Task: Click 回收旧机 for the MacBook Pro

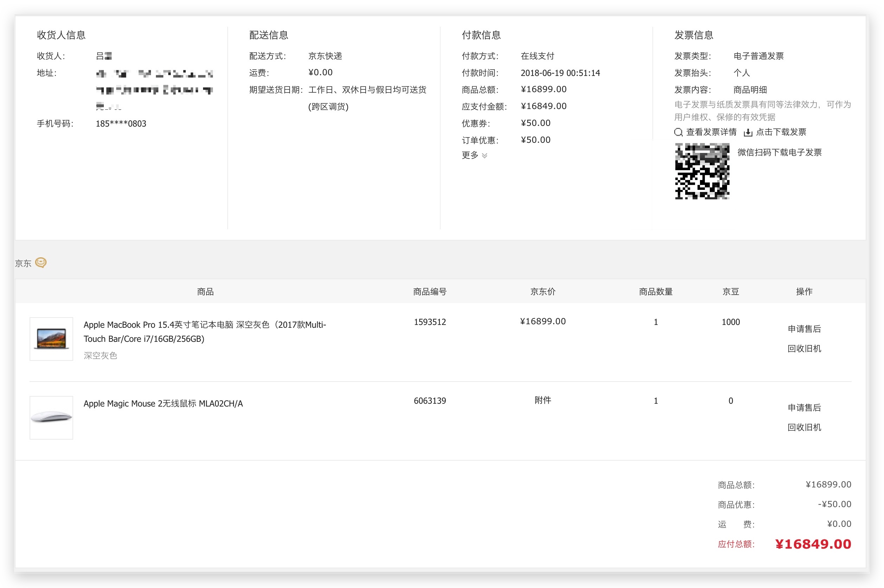Action: 804,349
